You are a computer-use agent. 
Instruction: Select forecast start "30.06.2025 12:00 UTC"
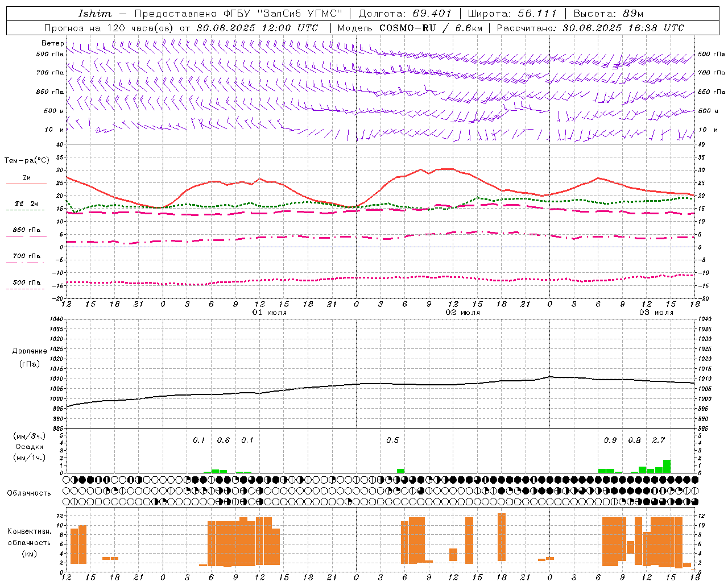(x=258, y=28)
